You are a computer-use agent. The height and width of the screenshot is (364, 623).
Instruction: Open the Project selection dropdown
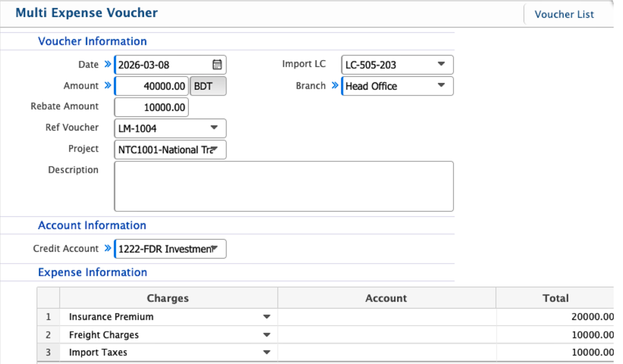[215, 150]
